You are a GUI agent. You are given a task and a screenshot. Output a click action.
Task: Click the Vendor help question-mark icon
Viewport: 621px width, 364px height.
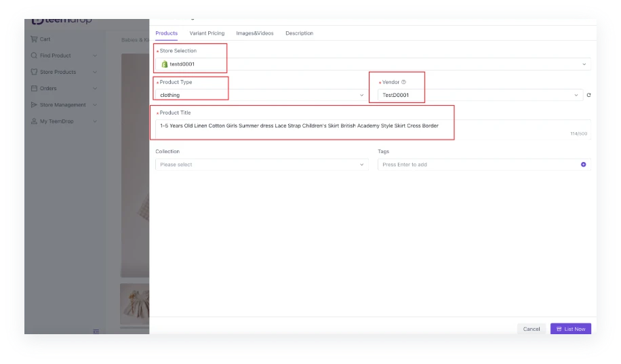(x=404, y=82)
